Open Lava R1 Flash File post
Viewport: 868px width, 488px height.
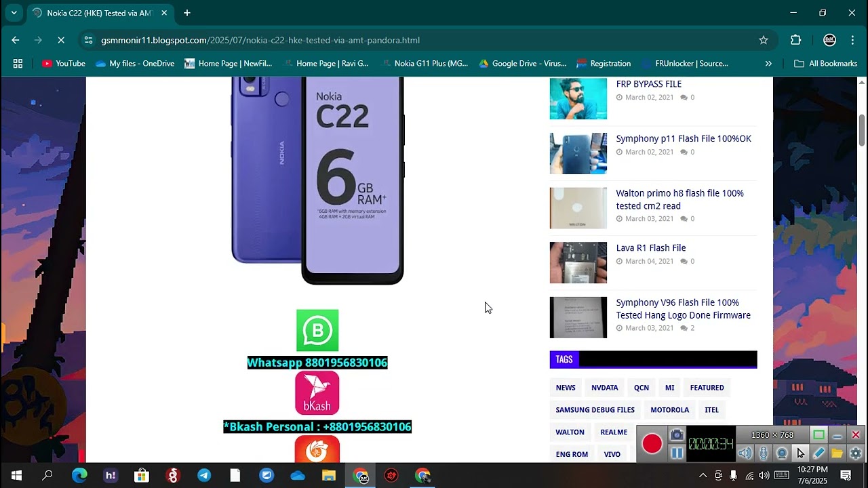point(650,248)
